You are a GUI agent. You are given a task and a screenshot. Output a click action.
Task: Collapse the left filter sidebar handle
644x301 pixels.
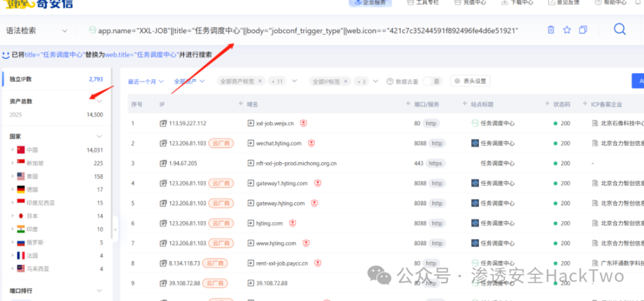coord(116,229)
